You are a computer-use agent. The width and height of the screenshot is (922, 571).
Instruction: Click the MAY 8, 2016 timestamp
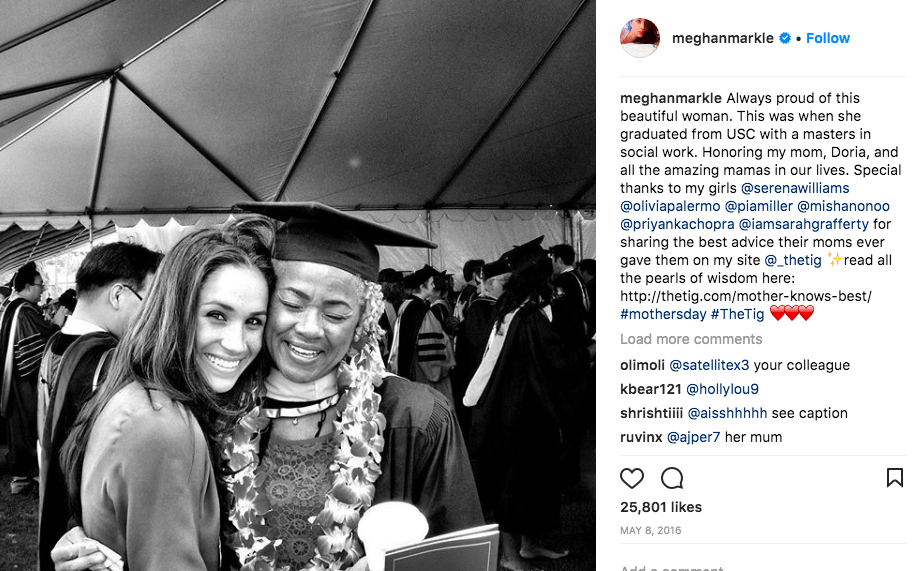click(650, 530)
